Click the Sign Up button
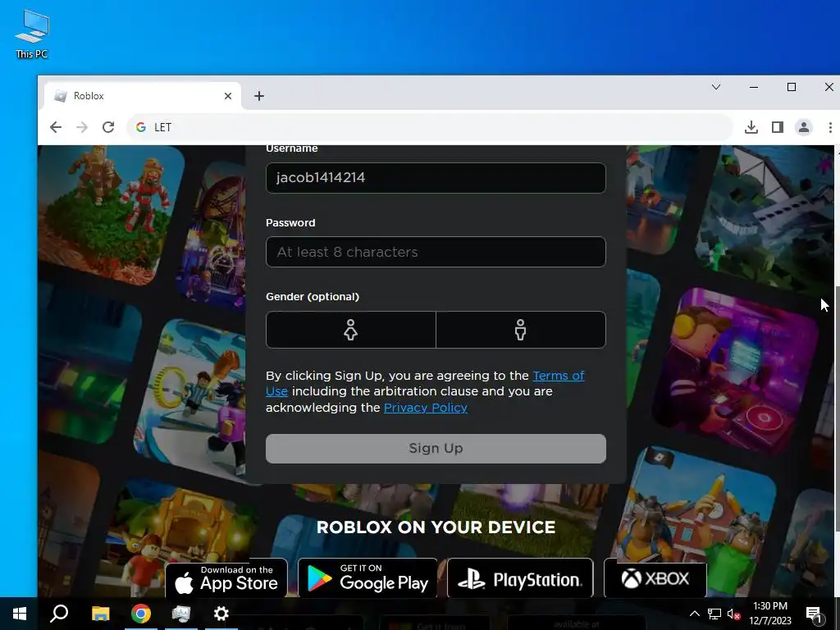Viewport: 840px width, 630px height. [x=436, y=449]
